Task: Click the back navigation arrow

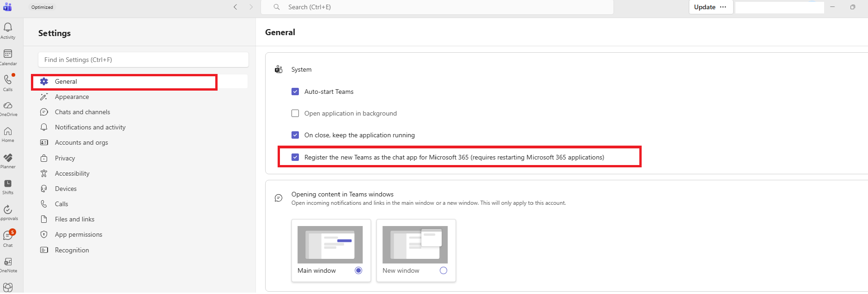Action: [236, 7]
